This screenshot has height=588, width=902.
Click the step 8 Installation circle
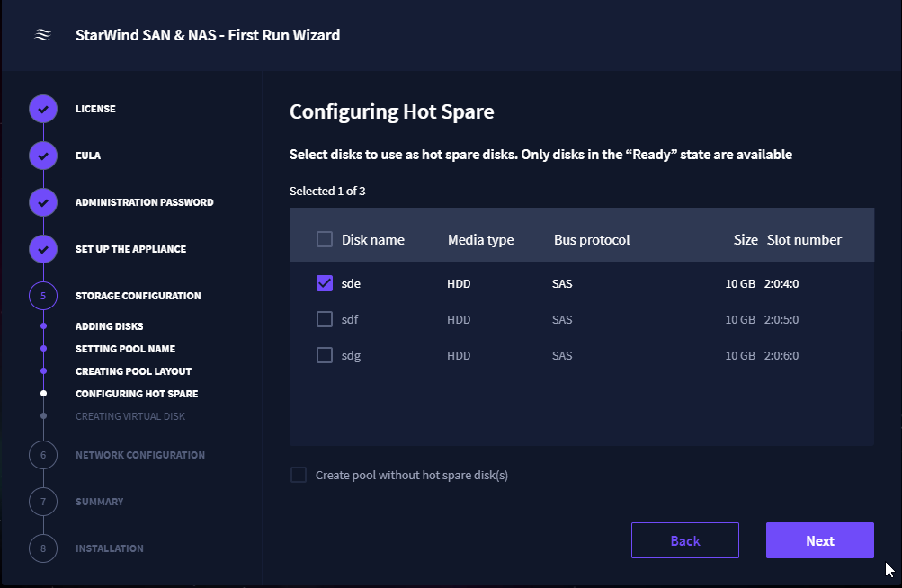[x=43, y=548]
